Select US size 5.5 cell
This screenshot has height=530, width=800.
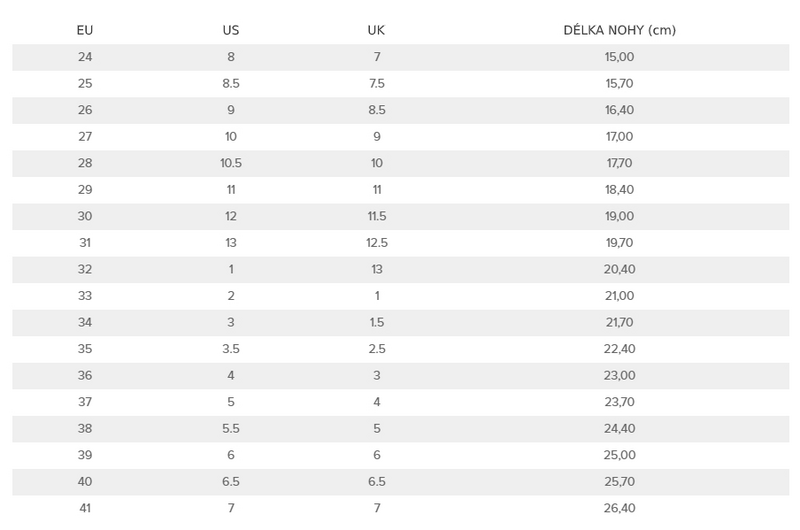pyautogui.click(x=231, y=428)
